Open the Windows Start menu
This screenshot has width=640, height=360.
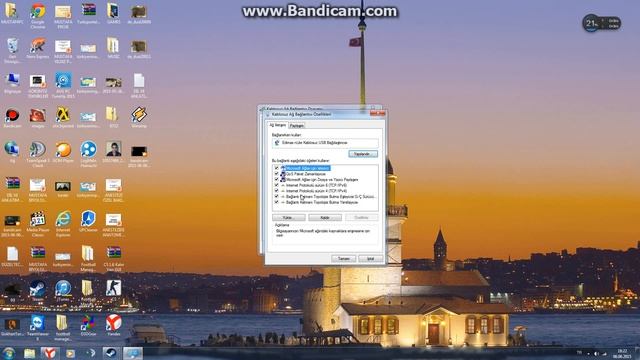coord(9,353)
